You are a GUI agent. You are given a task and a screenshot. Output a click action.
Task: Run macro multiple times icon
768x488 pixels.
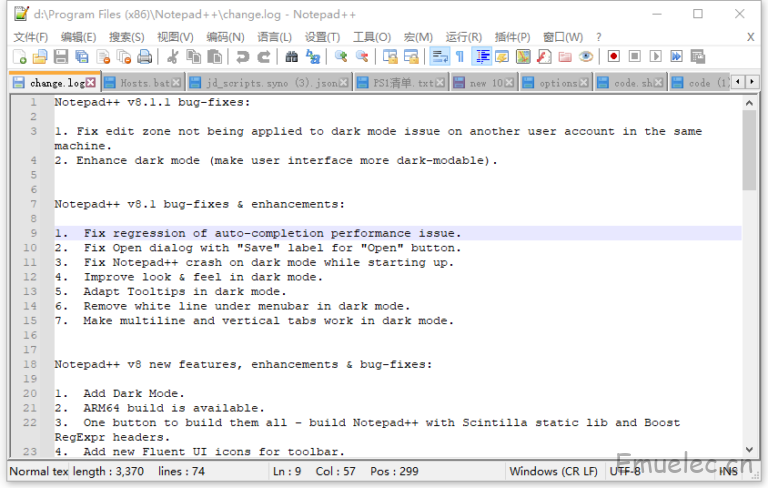pos(676,57)
